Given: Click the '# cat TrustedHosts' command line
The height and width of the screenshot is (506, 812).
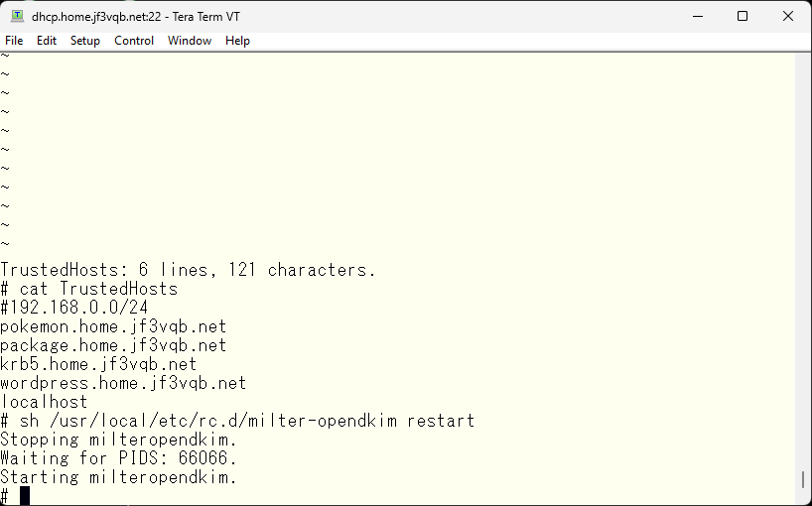Looking at the screenshot, I should click(89, 289).
